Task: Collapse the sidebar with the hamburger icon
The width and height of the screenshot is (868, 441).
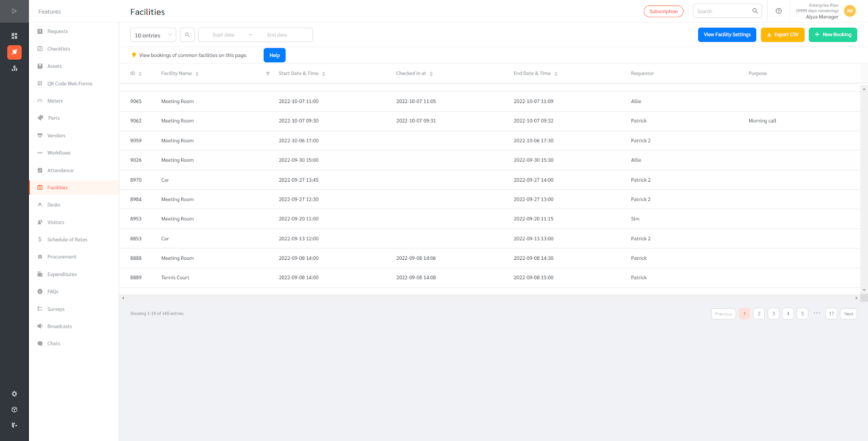Action: 14,11
